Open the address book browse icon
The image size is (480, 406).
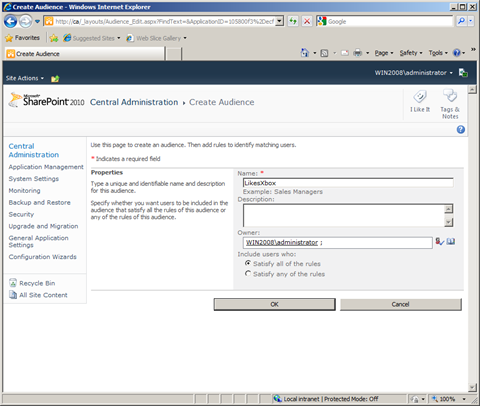[x=451, y=241]
